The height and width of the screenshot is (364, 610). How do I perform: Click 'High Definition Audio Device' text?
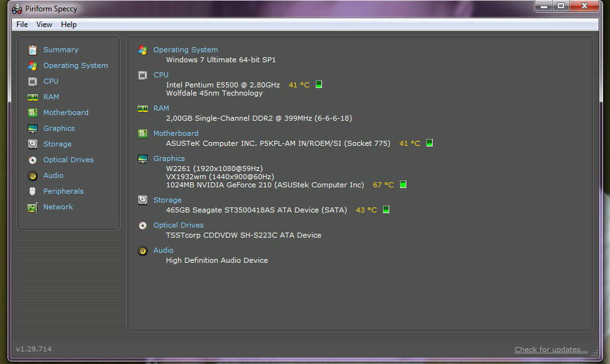pos(217,260)
